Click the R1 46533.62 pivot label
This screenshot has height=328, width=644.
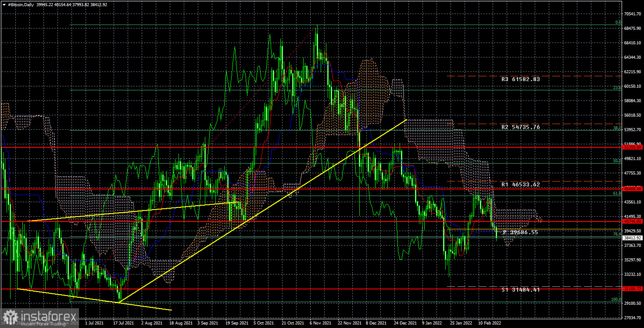521,185
